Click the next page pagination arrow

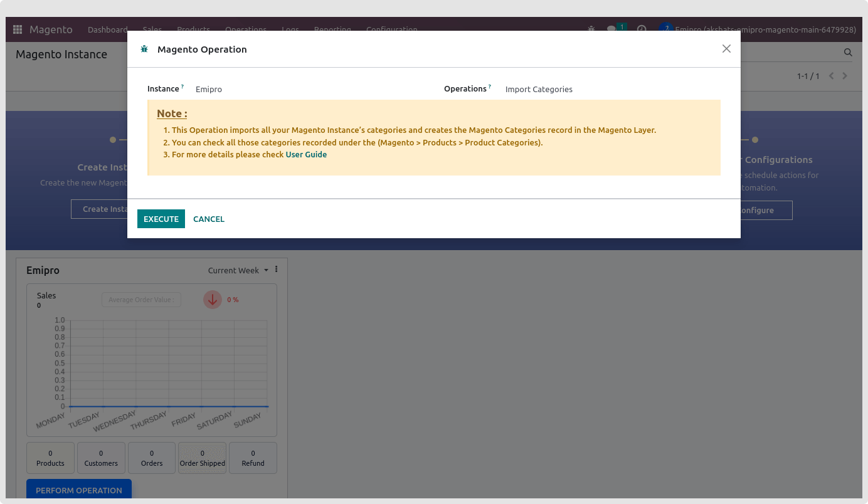(845, 75)
